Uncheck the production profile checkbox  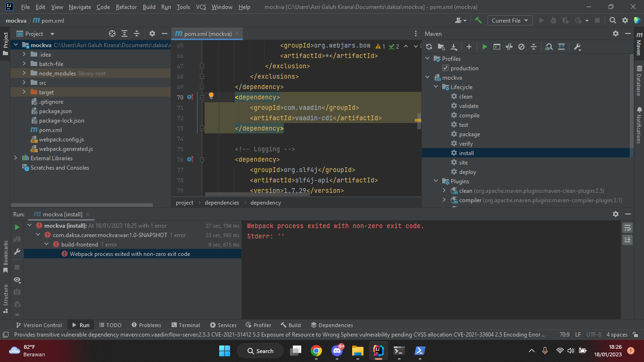[446, 68]
